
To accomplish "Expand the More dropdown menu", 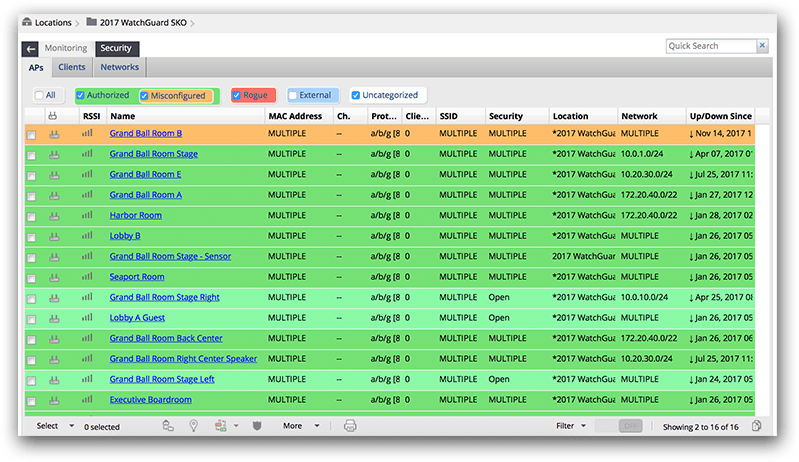I will 301,426.
